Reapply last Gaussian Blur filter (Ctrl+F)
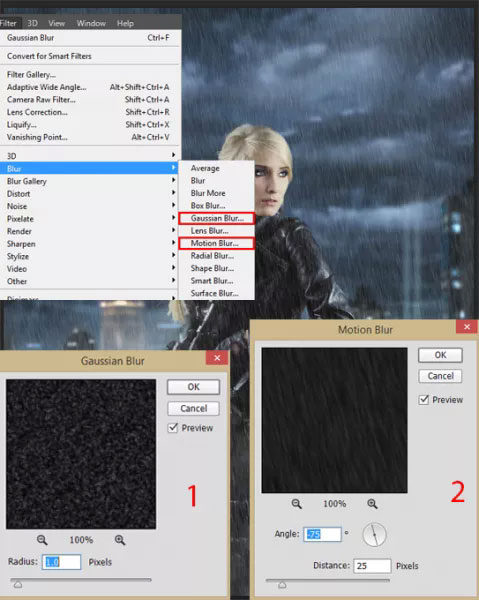Screen dimensions: 479x600 click(90, 38)
